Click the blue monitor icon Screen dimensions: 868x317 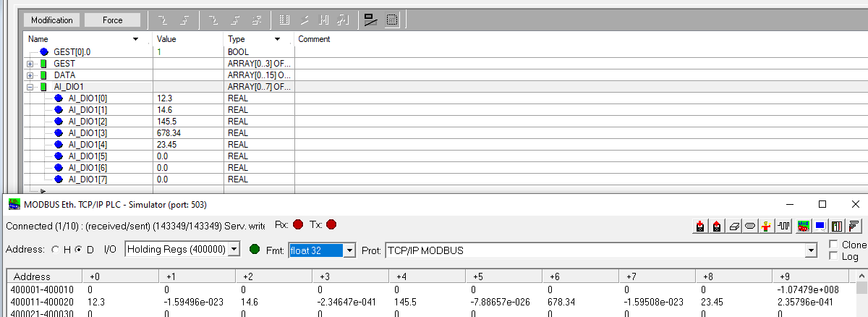[820, 227]
